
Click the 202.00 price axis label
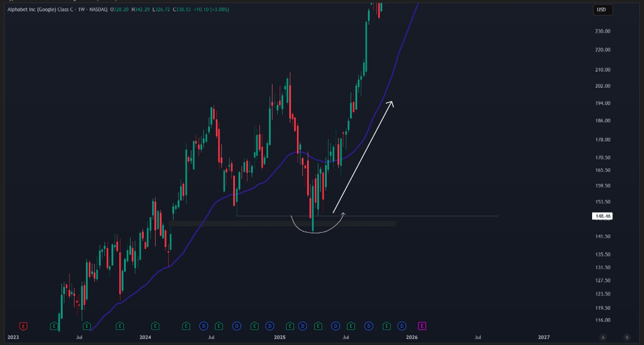[x=602, y=86]
